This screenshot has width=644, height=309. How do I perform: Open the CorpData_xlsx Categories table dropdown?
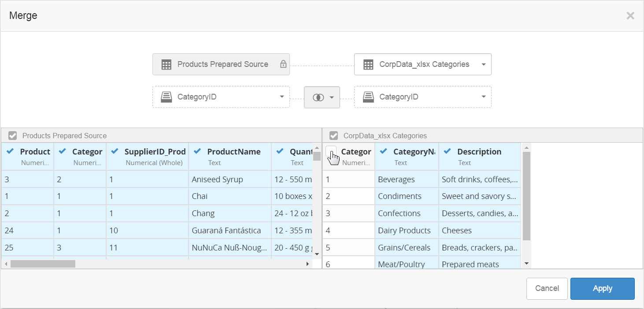(x=483, y=65)
